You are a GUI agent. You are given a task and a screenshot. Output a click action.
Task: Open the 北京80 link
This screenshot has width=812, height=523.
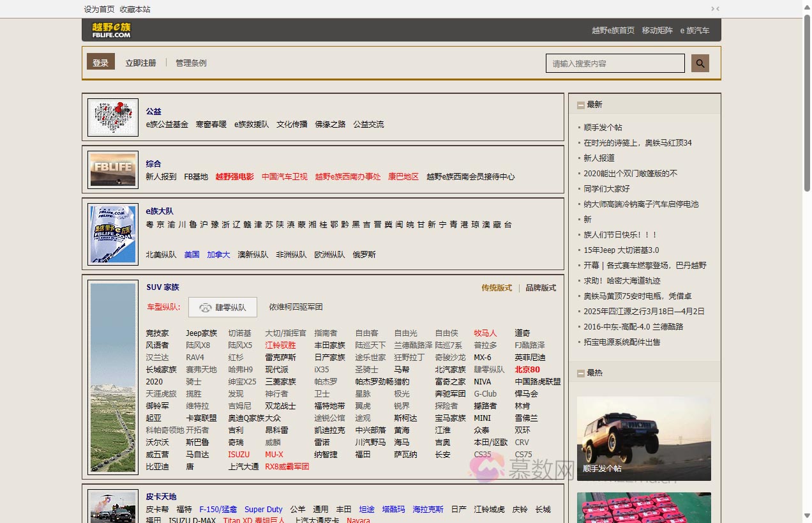[x=527, y=369]
